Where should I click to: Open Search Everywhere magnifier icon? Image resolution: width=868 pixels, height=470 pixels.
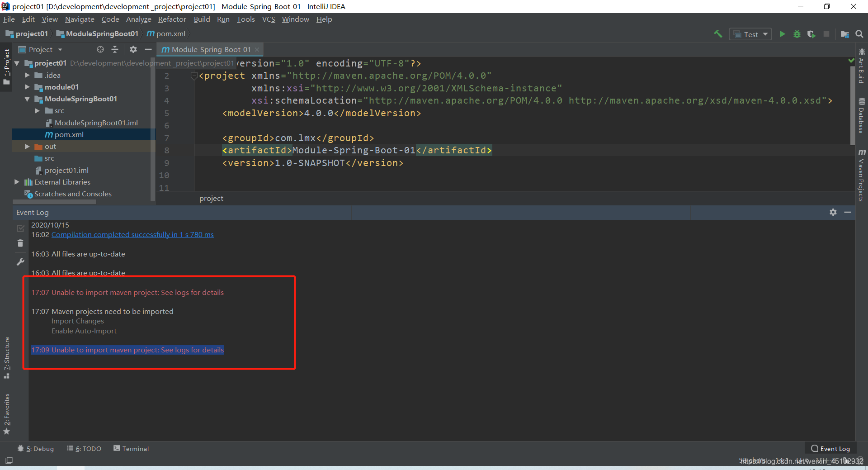(x=859, y=34)
